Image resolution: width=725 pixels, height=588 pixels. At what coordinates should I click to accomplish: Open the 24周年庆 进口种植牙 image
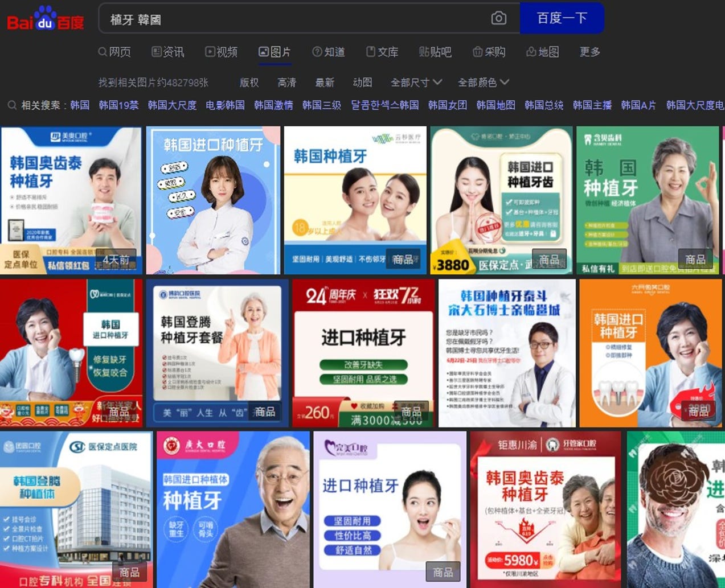coord(363,353)
